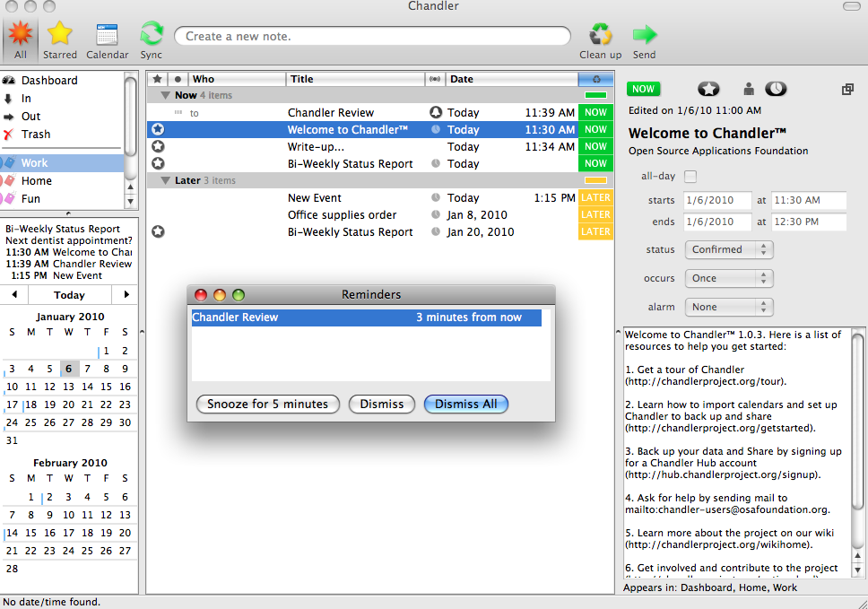Click the alarm bell icon on Chandler Review
Image resolution: width=868 pixels, height=609 pixels.
coord(436,112)
